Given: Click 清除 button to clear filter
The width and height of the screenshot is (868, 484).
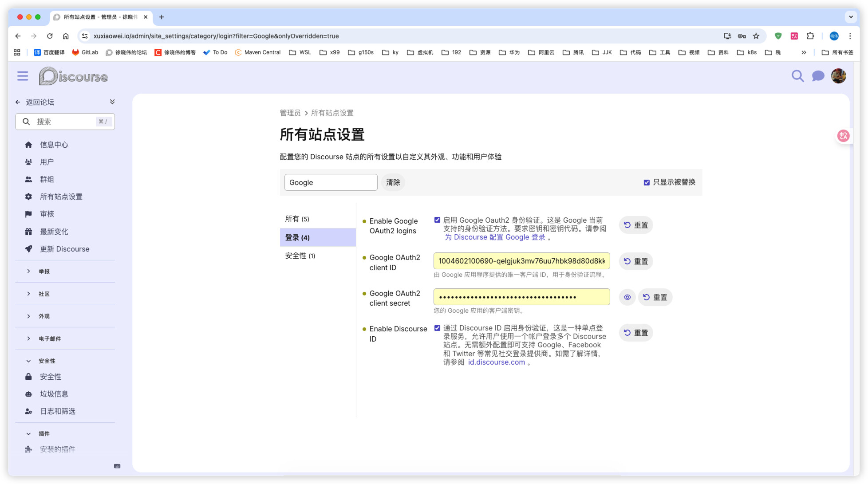Looking at the screenshot, I should click(393, 182).
